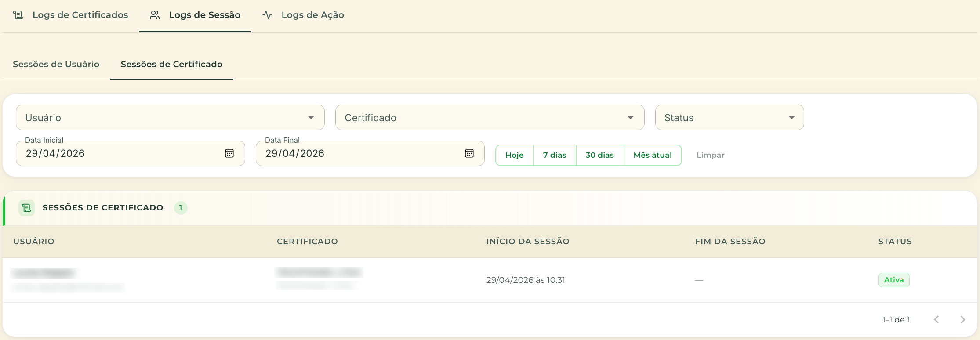Screen dimensions: 980x340
Task: Apply the 7 dias quick range
Action: (555, 155)
